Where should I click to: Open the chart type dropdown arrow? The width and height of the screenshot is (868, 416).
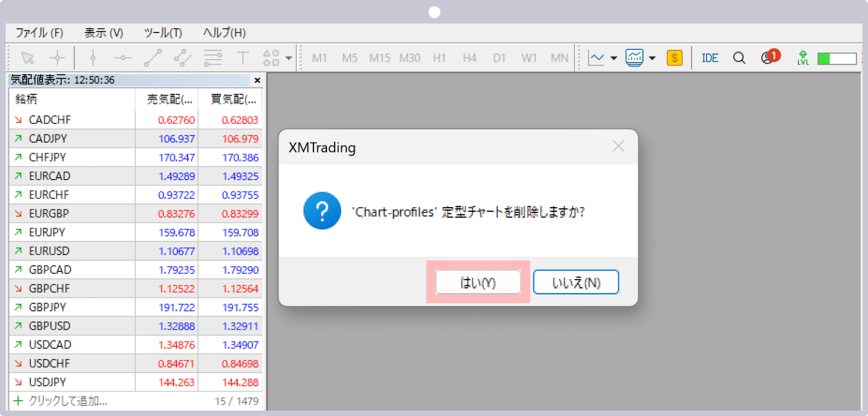tap(613, 58)
